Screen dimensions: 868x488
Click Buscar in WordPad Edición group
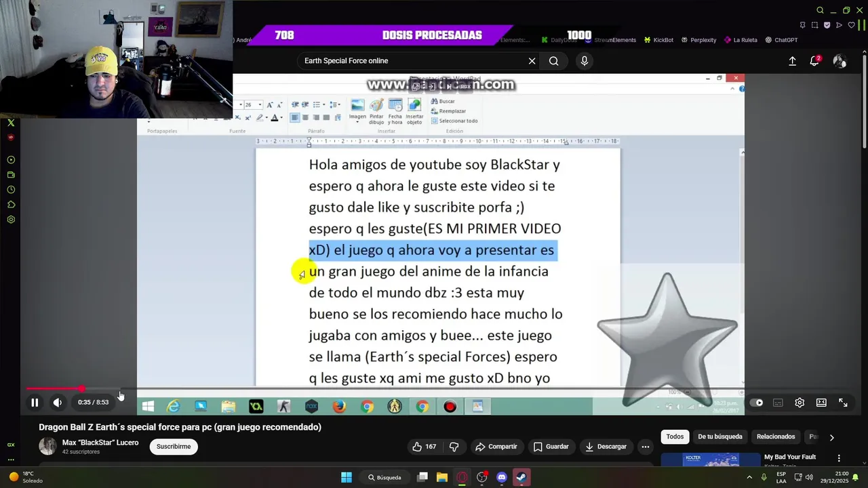point(442,102)
